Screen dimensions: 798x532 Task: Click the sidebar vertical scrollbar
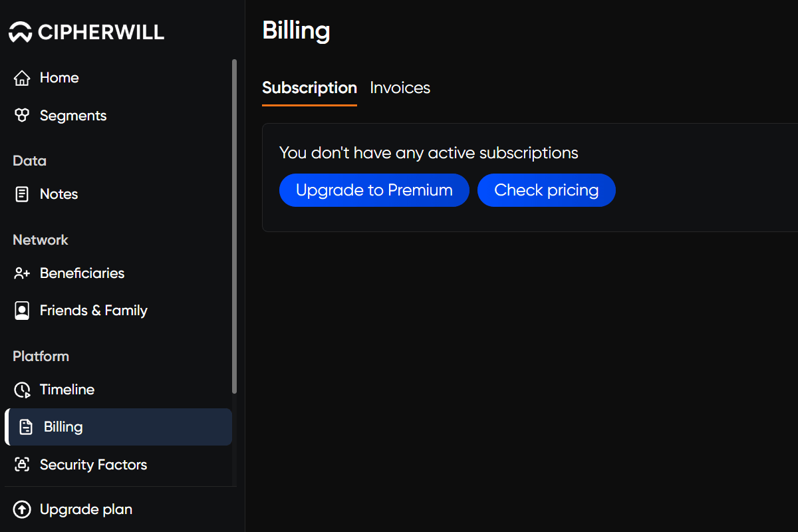(234, 226)
